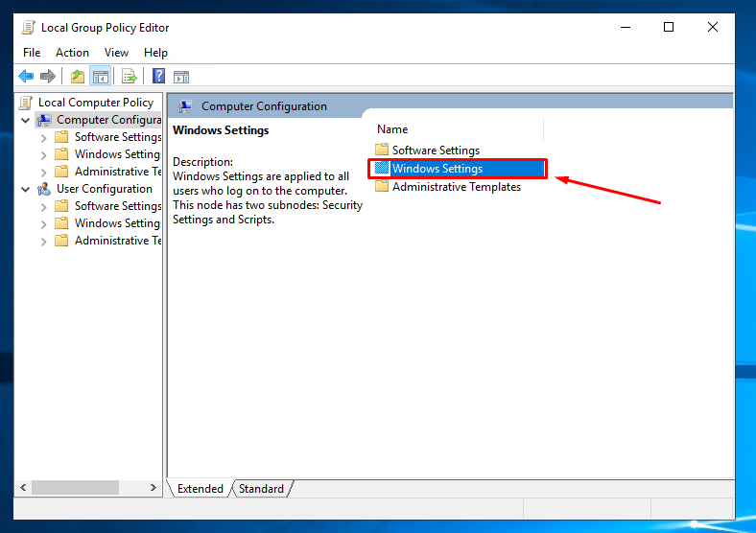756x533 pixels.
Task: Click the Back arrow toolbar icon
Action: pos(26,76)
